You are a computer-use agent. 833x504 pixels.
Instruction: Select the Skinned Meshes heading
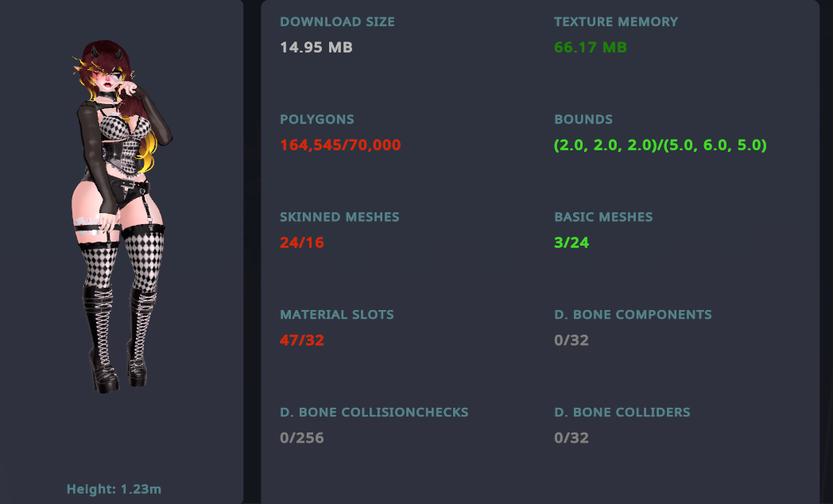coord(339,217)
